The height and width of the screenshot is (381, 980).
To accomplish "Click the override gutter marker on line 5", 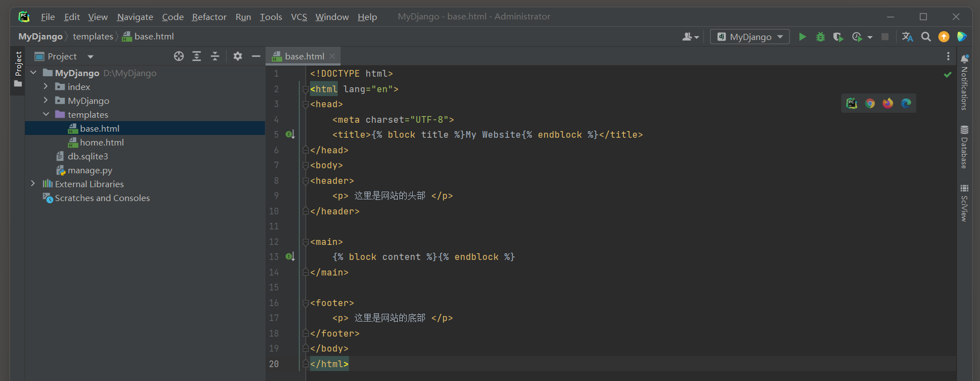I will click(x=290, y=134).
